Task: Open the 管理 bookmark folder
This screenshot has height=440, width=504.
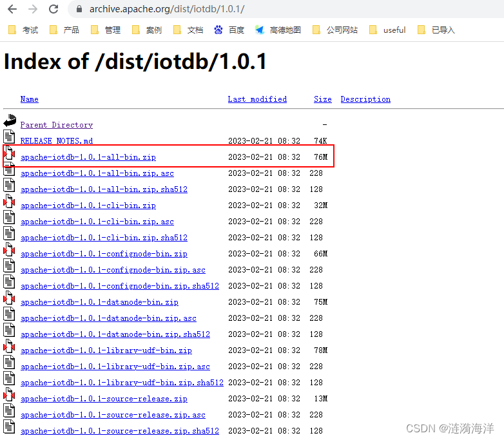Action: click(106, 30)
